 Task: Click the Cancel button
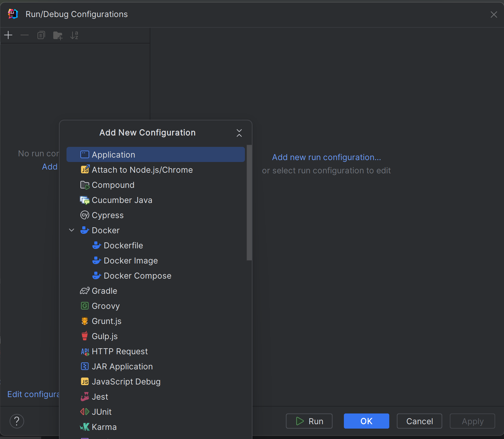420,421
